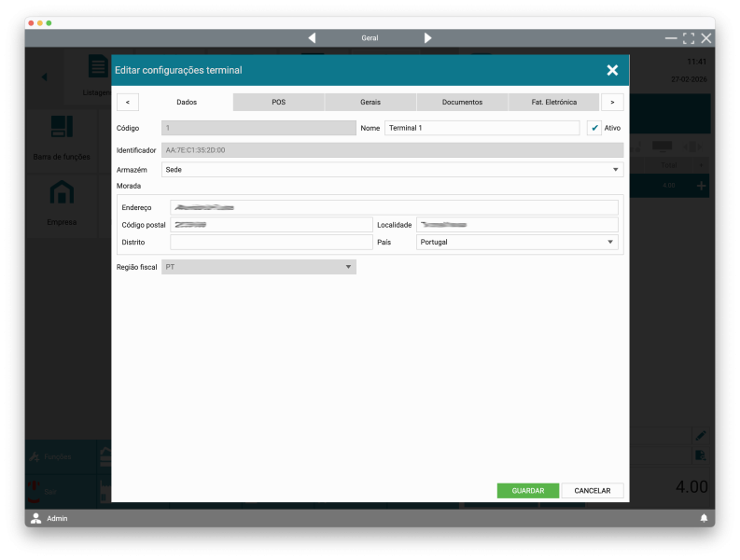
Task: Toggle fullscreen mode icon in title bar
Action: (x=689, y=38)
